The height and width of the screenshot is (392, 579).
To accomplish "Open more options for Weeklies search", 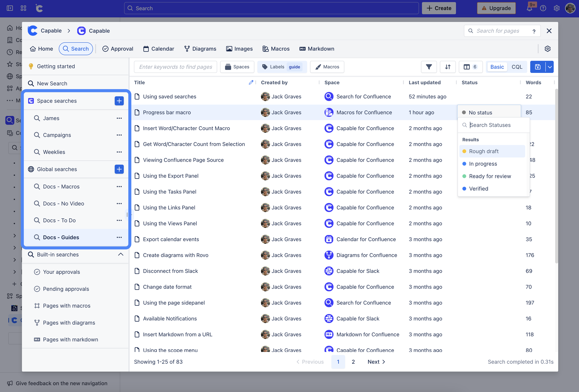I will coord(119,152).
